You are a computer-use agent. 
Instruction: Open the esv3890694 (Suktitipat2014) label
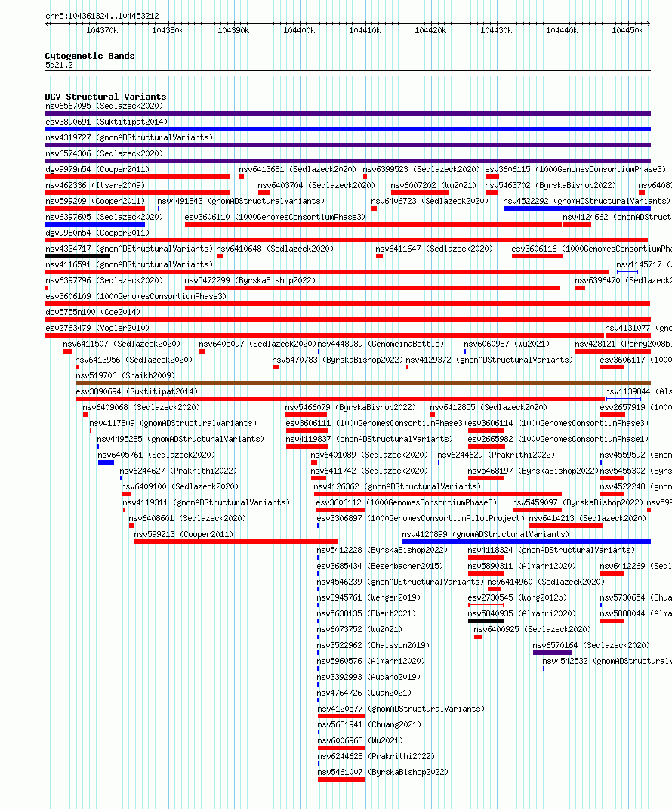137,391
